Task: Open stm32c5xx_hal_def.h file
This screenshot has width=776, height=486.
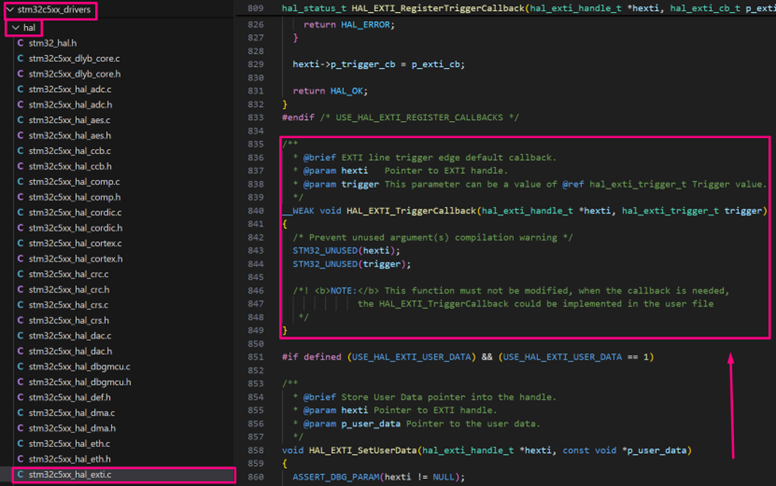Action: [x=70, y=397]
